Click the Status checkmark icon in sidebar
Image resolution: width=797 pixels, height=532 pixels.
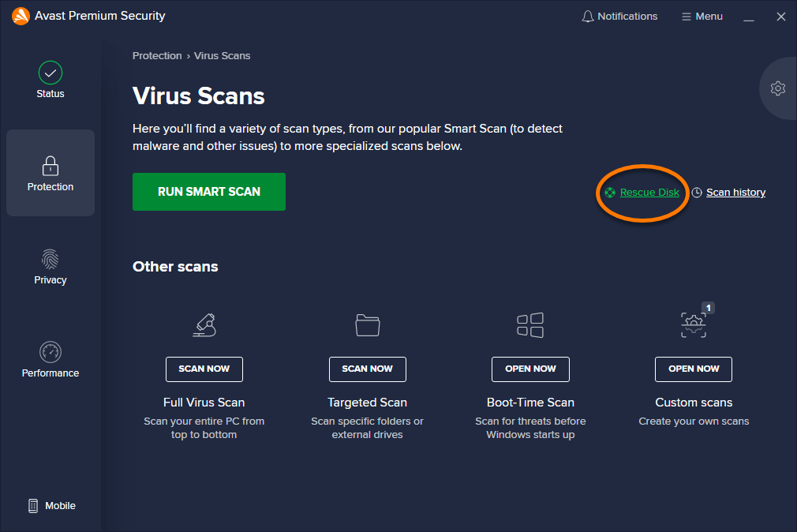point(51,73)
